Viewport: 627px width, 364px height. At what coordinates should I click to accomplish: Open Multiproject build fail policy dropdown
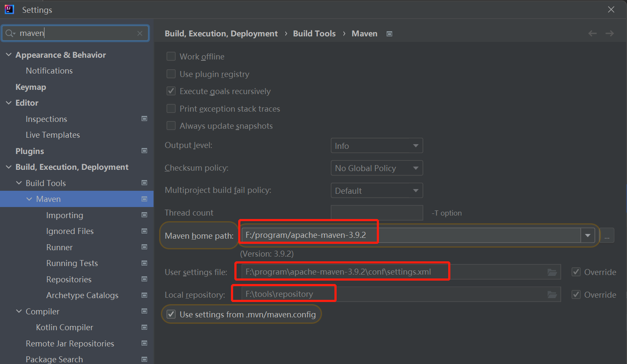tap(377, 190)
